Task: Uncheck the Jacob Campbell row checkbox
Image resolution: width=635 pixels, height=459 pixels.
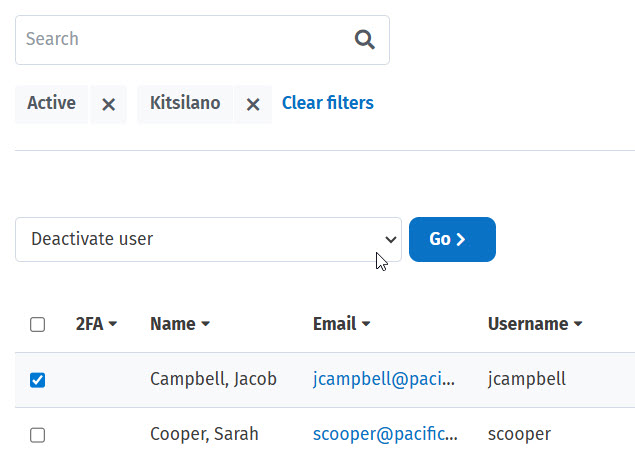Action: coord(38,380)
